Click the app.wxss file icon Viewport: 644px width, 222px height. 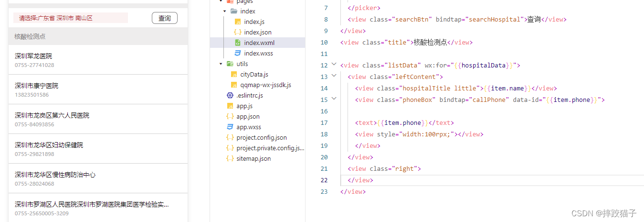click(x=230, y=127)
